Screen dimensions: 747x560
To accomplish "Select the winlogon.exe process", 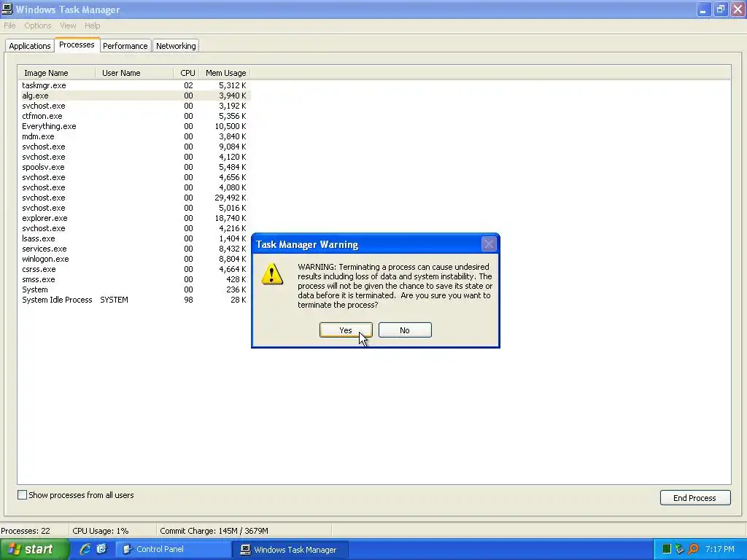I will [x=134, y=259].
